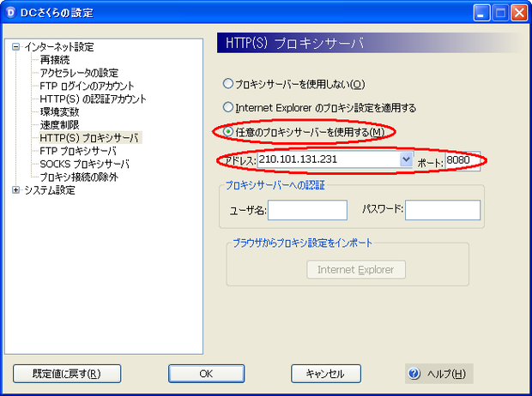Expand the システム設定 tree node

15,190
